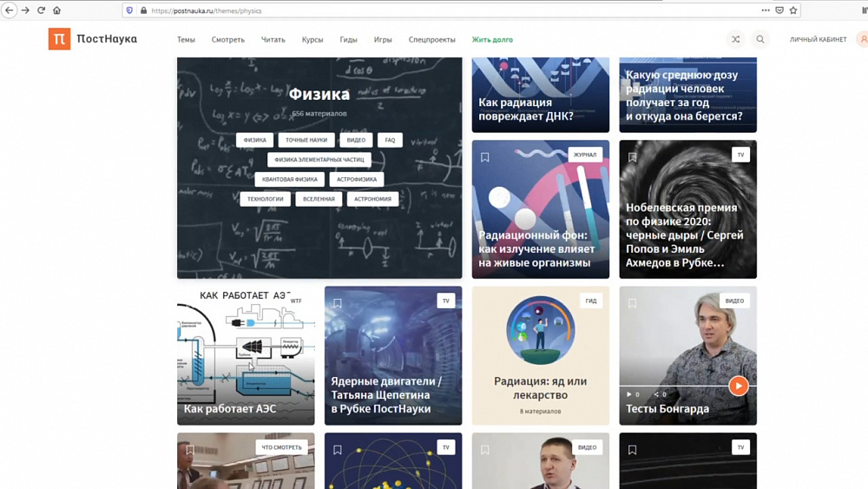Select the ТЕХНОЛОГИИ tag
The height and width of the screenshot is (489, 868).
(x=265, y=199)
